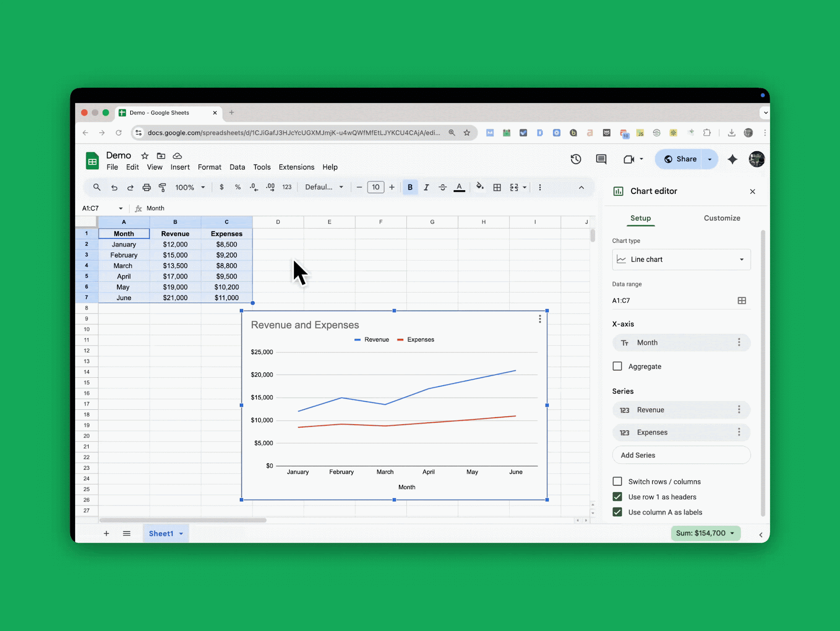Viewport: 840px width, 631px height.
Task: Toggle Switch rows / columns
Action: [617, 481]
